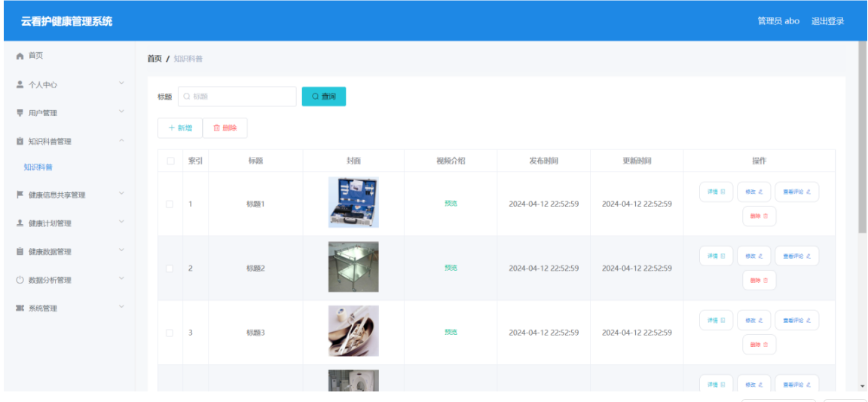Toggle the select-all checkbox in table header
This screenshot has width=868, height=402.
pos(170,161)
